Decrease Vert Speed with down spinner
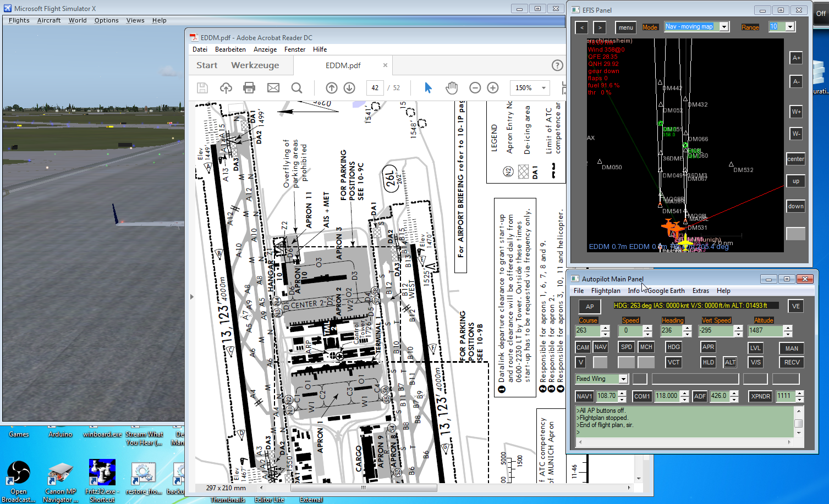Image resolution: width=829 pixels, height=504 pixels. [738, 334]
